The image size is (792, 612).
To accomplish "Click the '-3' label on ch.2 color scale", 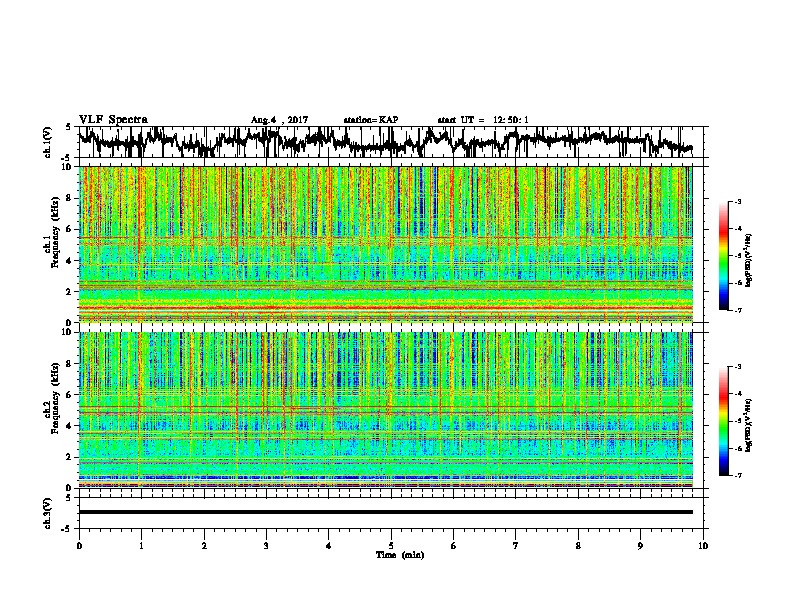I will [738, 367].
